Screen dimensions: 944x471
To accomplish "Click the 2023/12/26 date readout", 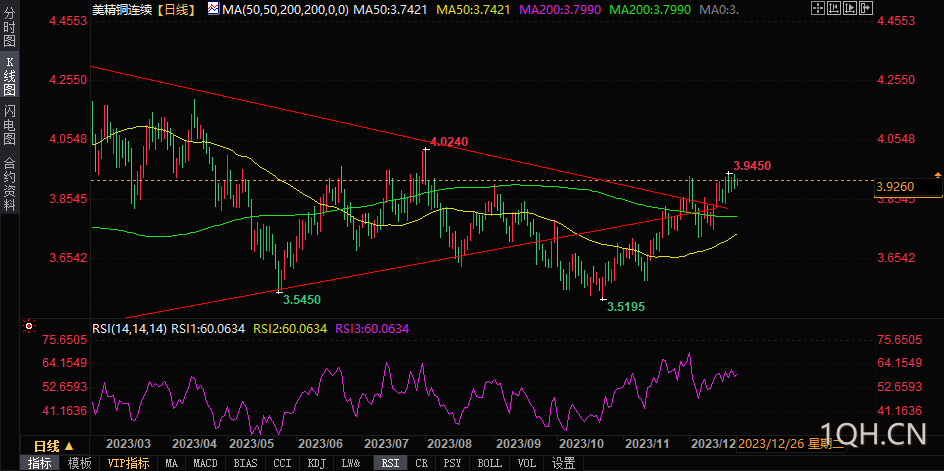I will [791, 444].
